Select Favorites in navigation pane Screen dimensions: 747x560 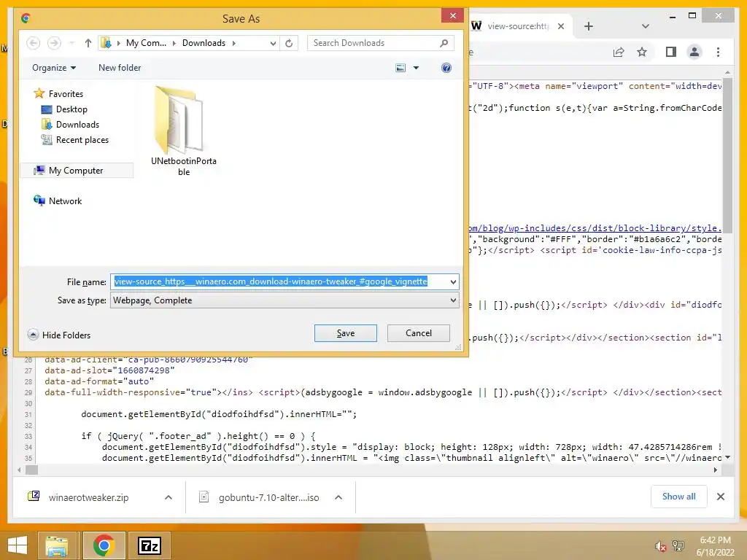tap(66, 94)
